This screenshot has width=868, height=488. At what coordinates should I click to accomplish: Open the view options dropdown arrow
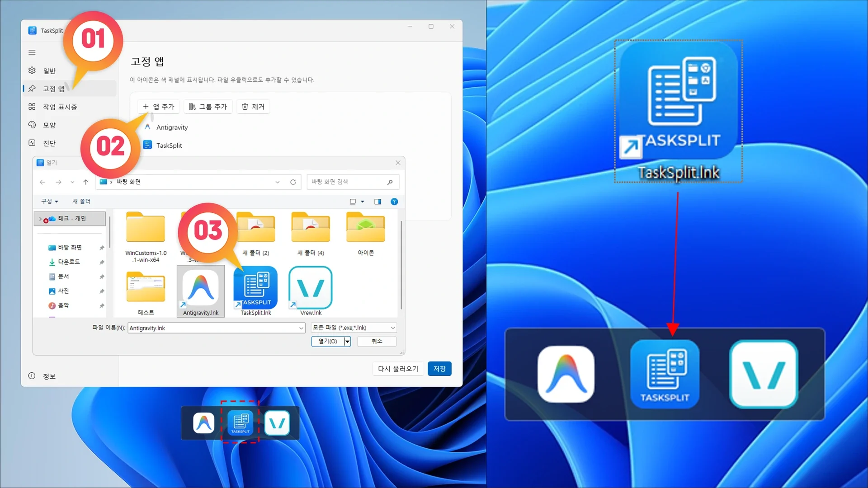(x=363, y=202)
